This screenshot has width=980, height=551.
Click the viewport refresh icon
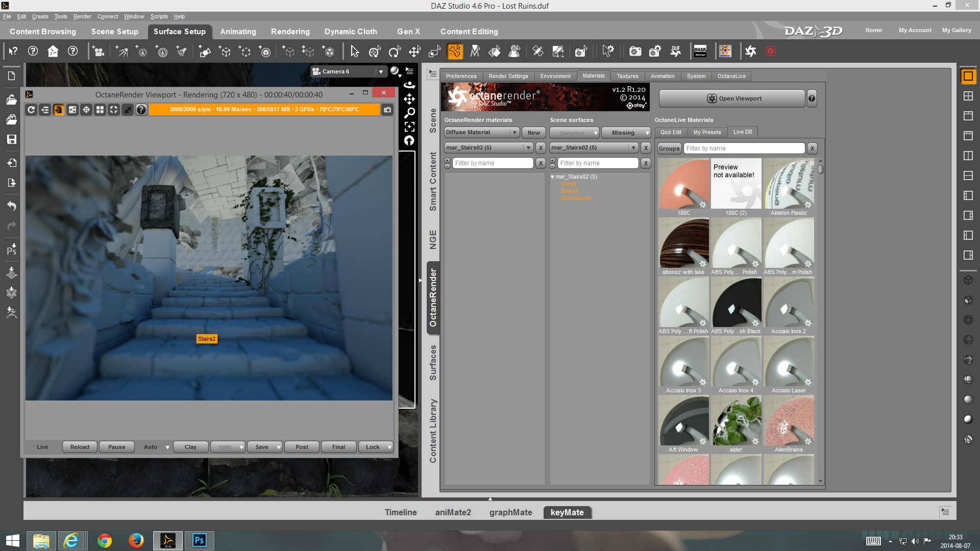pyautogui.click(x=31, y=110)
